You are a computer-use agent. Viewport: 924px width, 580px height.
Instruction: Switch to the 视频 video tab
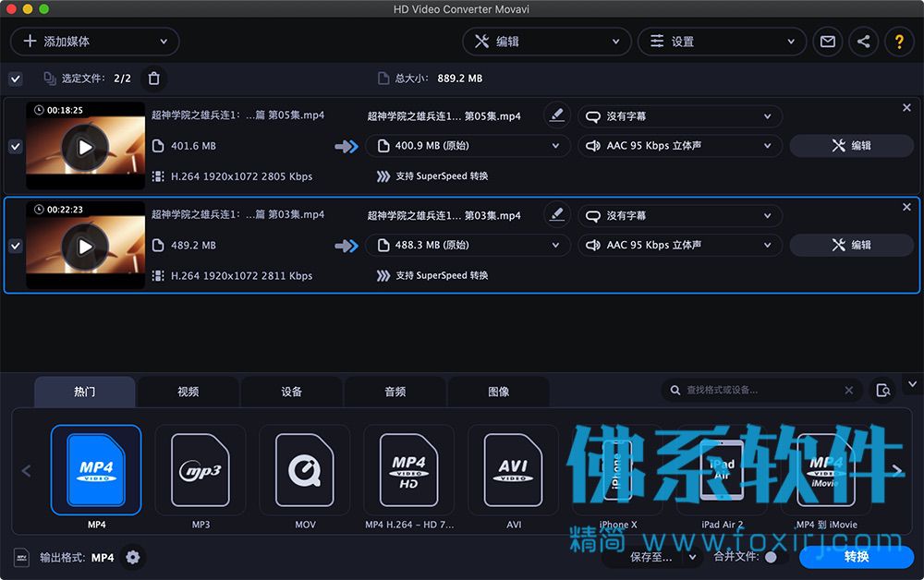point(188,393)
